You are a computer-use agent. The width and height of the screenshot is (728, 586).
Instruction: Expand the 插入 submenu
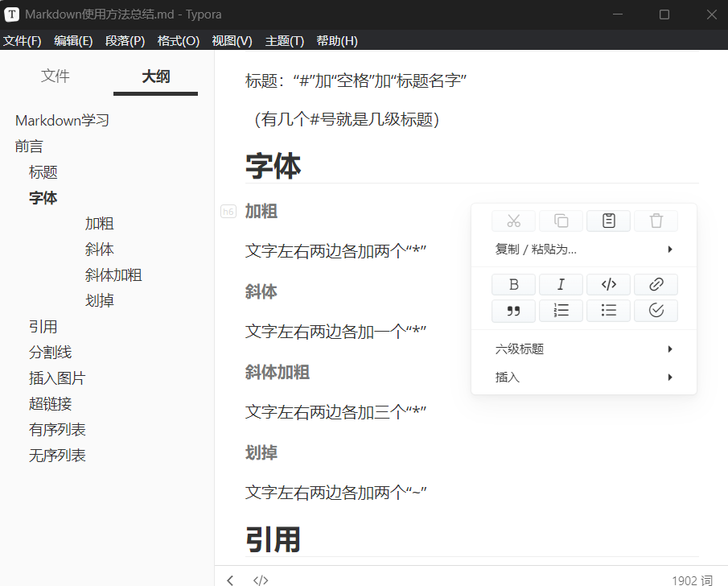coord(584,378)
